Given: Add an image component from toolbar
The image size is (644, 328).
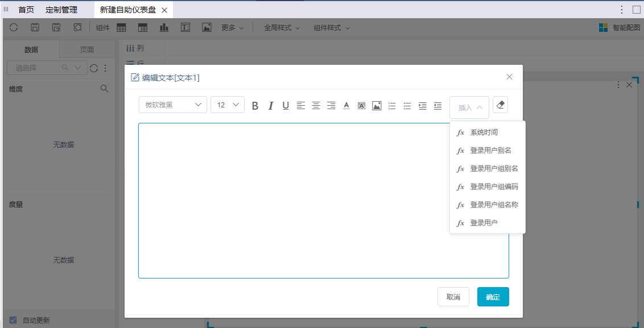Looking at the screenshot, I should [207, 27].
